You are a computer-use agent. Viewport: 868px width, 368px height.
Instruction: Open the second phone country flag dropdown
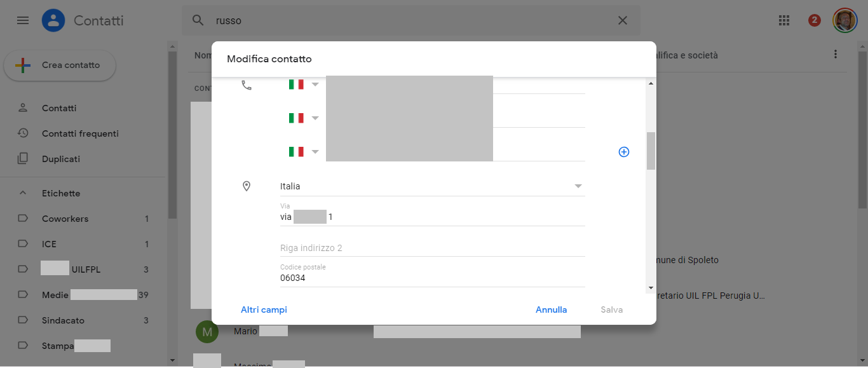tap(303, 118)
